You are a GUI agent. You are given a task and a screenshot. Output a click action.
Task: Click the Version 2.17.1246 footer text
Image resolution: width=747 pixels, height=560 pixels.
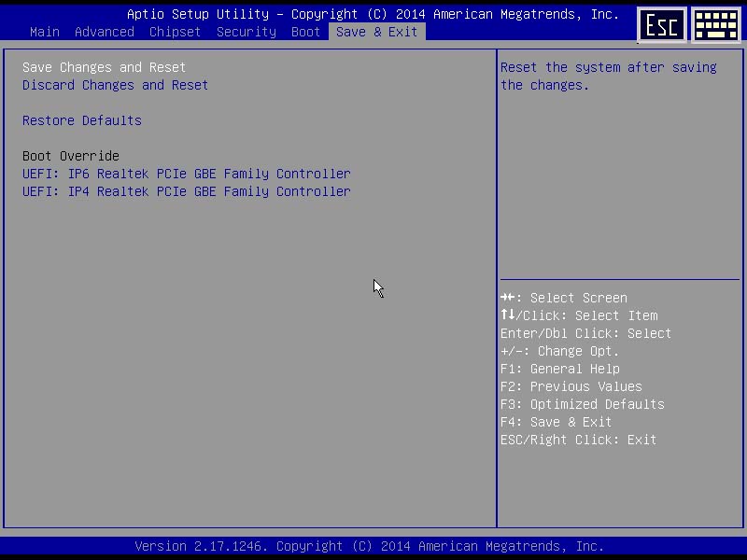click(x=369, y=546)
